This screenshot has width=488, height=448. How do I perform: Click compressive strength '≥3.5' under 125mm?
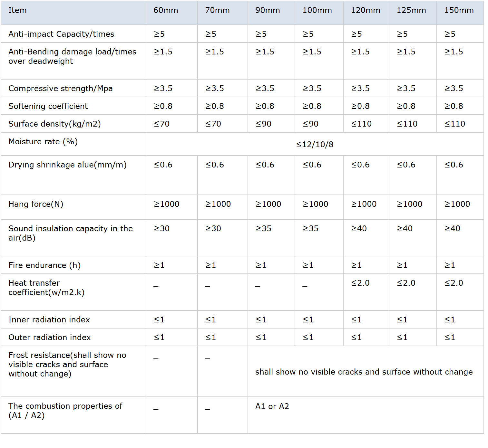coord(406,89)
